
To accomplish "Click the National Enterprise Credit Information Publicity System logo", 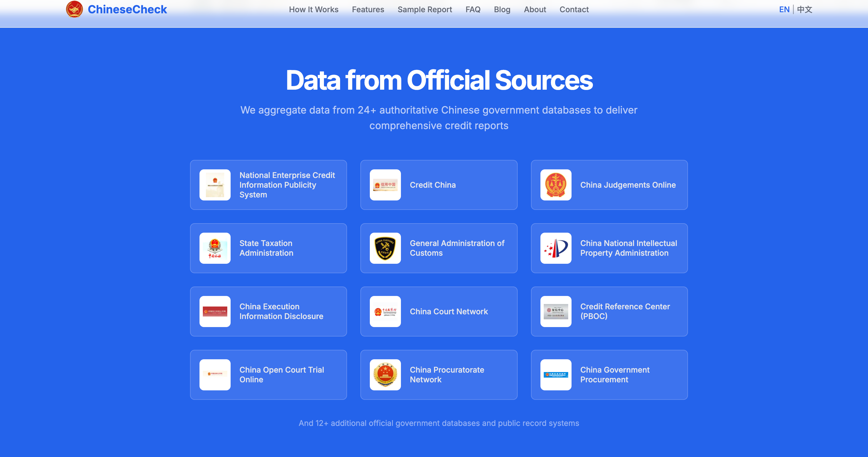I will [215, 185].
